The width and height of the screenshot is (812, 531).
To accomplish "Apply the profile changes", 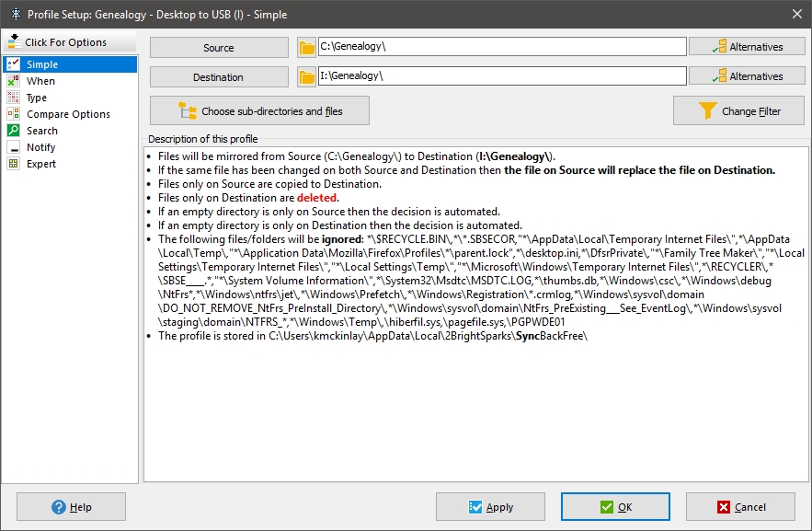I will click(489, 506).
